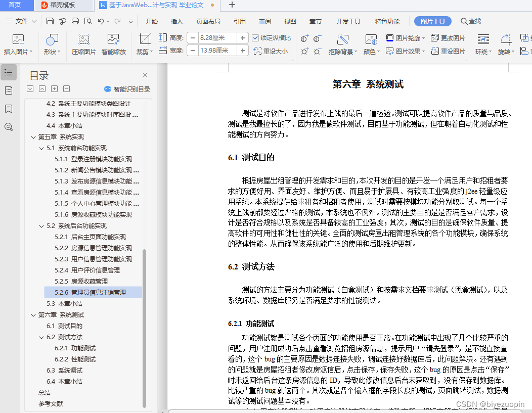The height and width of the screenshot is (413, 532).
Task: Open the 页面布局 ribbon tab
Action: coord(208,21)
